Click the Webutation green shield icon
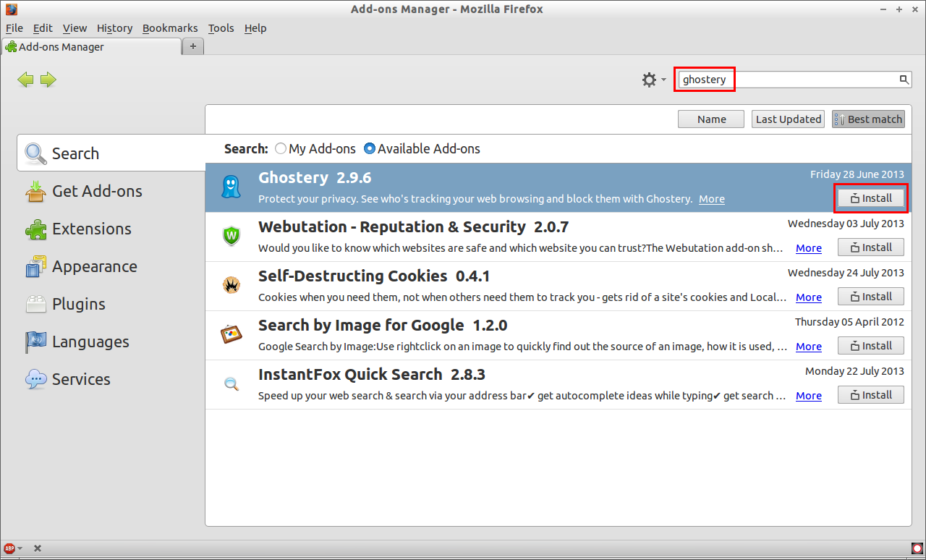The width and height of the screenshot is (926, 560). pos(231,236)
